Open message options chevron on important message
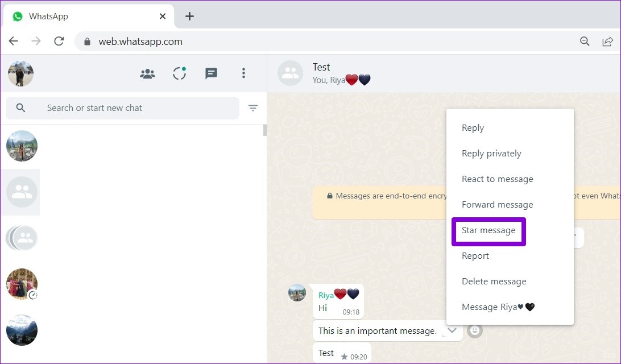 pyautogui.click(x=452, y=330)
